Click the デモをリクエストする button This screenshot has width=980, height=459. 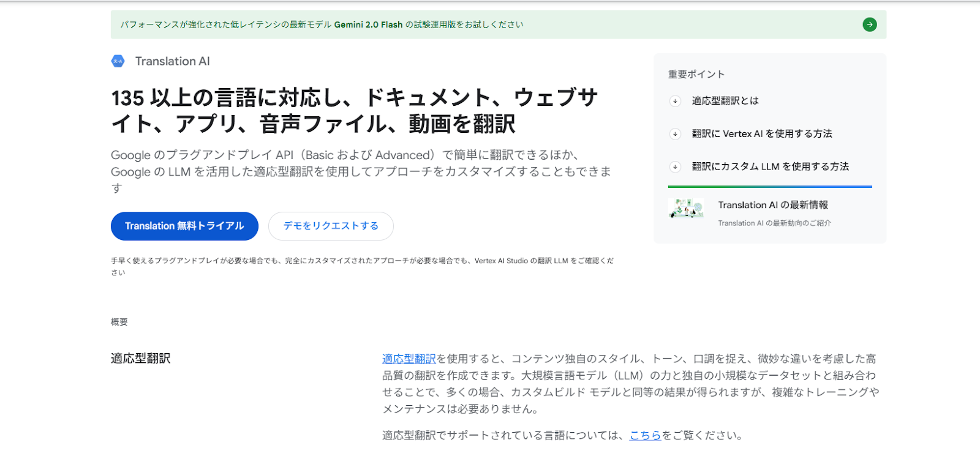(331, 226)
